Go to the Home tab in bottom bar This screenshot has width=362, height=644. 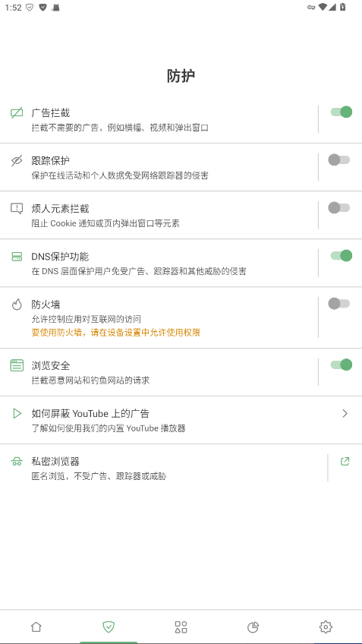click(x=36, y=627)
